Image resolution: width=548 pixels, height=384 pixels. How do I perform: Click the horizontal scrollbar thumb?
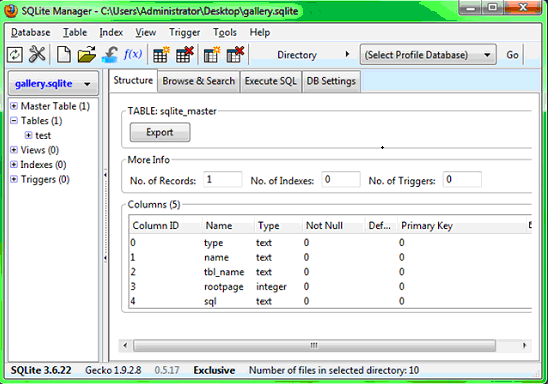click(314, 346)
